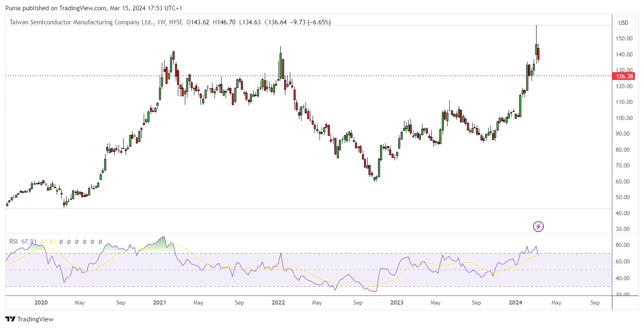
Task: Open the USD currency selector
Action: [623, 23]
